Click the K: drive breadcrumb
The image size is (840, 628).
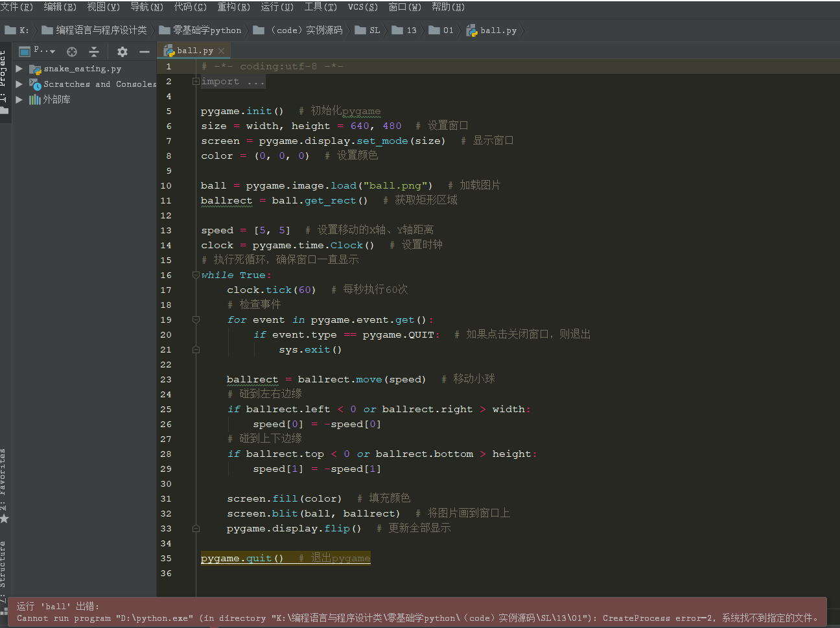(17, 30)
